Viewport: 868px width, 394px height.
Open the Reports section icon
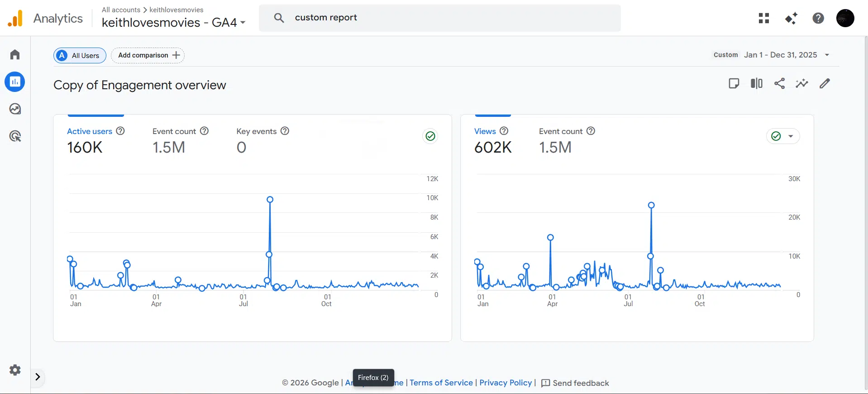click(x=15, y=82)
